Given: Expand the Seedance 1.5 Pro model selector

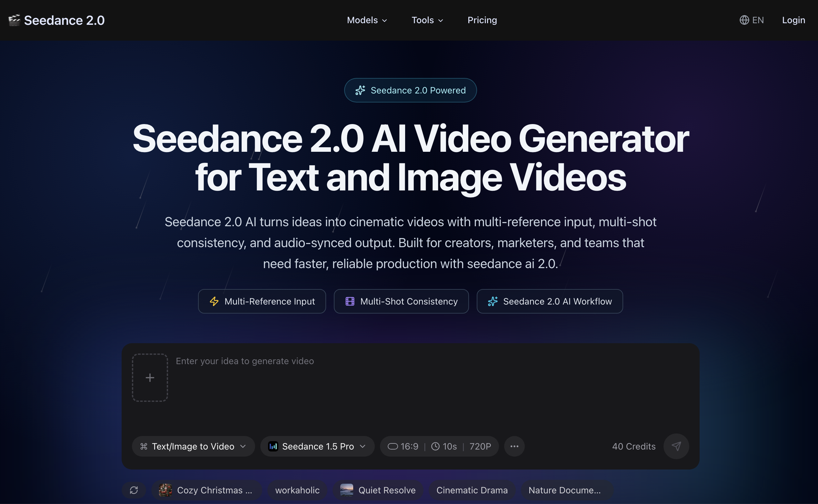Looking at the screenshot, I should click(317, 446).
